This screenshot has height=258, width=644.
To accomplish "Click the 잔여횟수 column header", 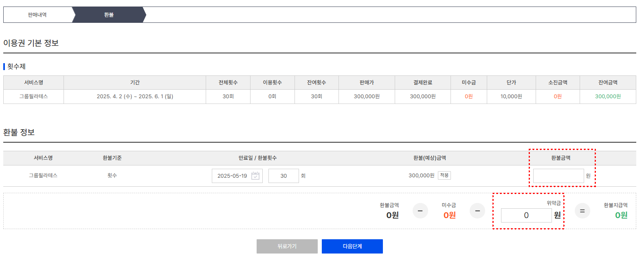I will [x=317, y=82].
